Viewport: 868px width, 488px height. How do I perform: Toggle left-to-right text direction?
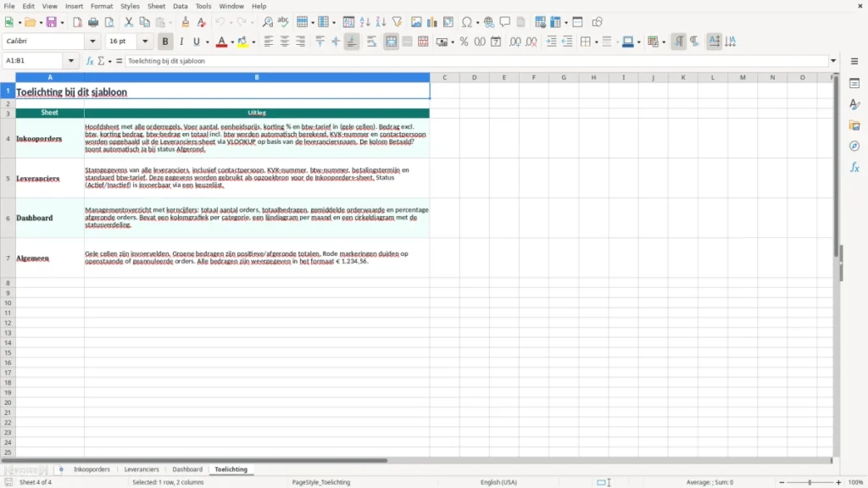(679, 42)
